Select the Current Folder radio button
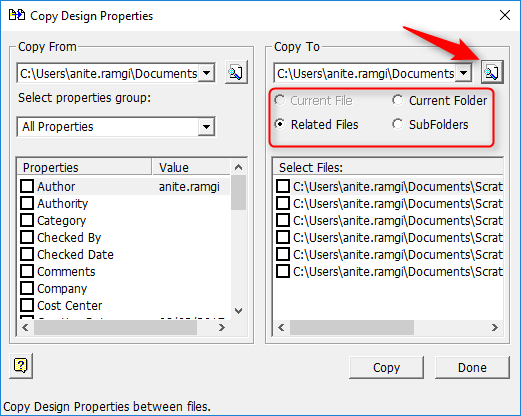 397,100
